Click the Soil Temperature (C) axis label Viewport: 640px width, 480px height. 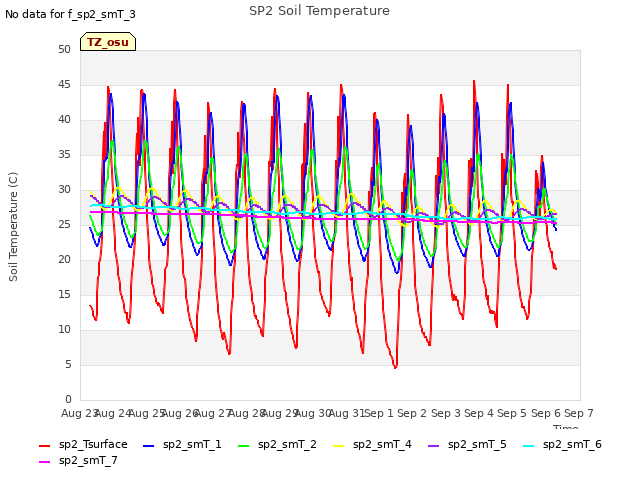(x=13, y=227)
